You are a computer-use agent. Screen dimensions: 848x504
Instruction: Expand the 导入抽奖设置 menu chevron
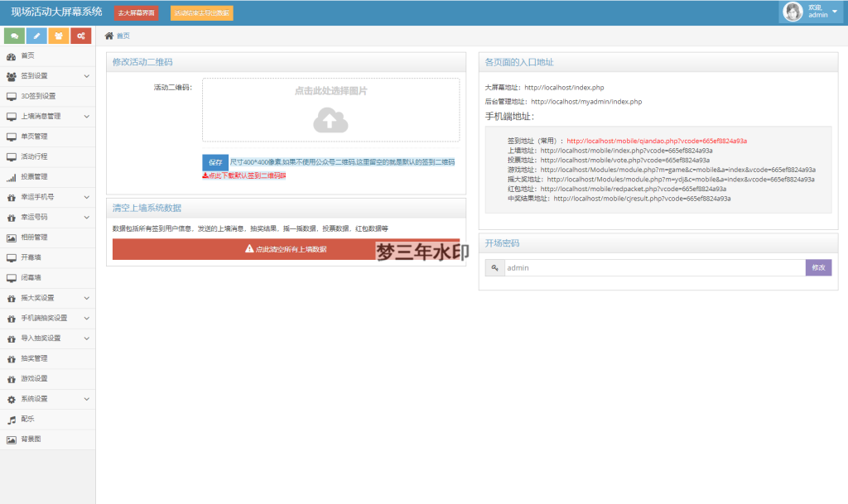[x=86, y=338]
